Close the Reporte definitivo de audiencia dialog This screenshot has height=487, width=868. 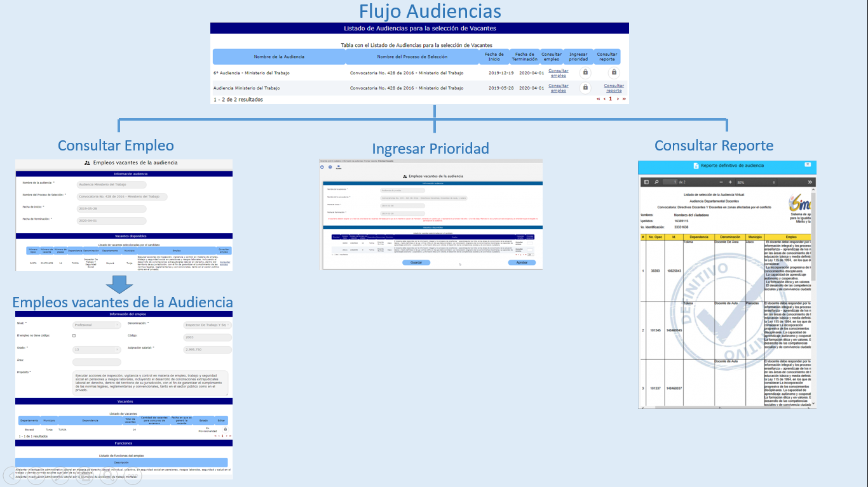(x=808, y=164)
